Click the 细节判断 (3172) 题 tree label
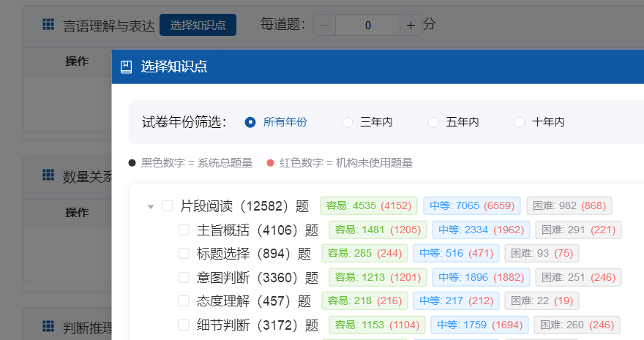The height and width of the screenshot is (340, 644). (258, 325)
